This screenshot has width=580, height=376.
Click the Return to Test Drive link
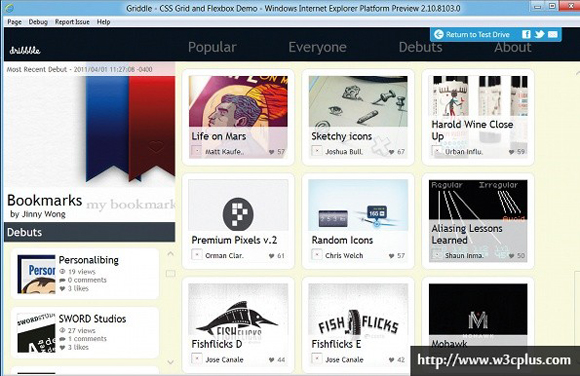[x=478, y=34]
